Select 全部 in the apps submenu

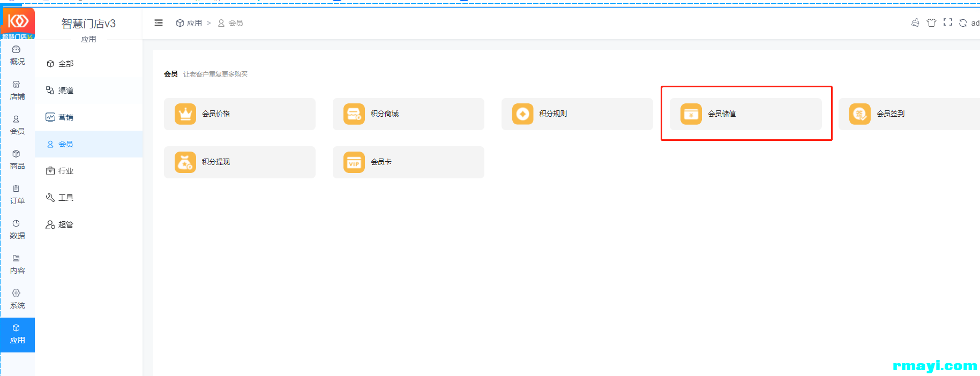pyautogui.click(x=89, y=64)
